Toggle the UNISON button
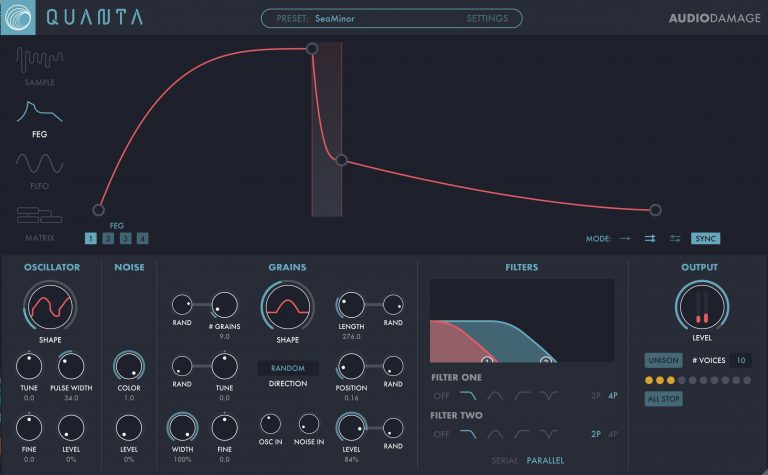768x475 pixels. tap(664, 360)
